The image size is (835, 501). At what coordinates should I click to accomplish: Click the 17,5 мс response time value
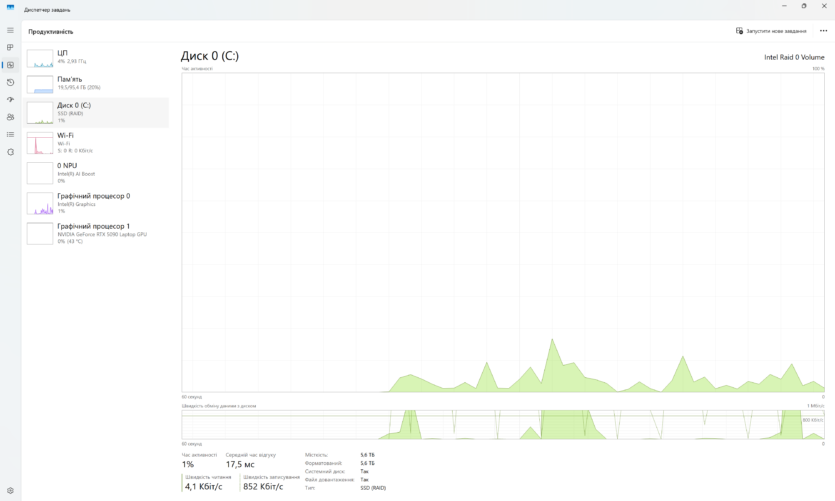pyautogui.click(x=240, y=464)
